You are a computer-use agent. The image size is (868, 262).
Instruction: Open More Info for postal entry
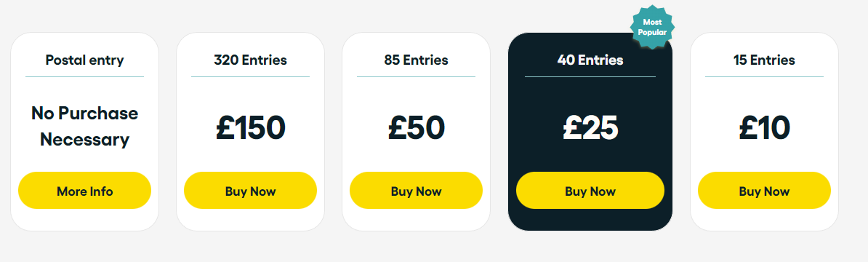coord(85,191)
